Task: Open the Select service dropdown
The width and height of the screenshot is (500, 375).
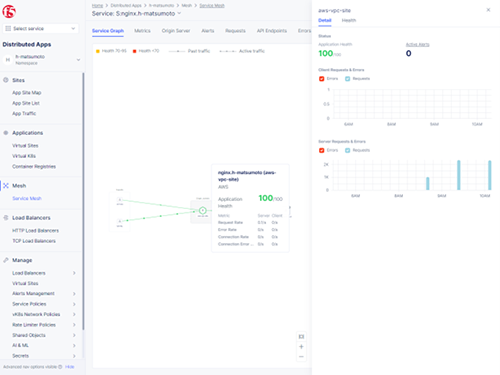Action: tap(41, 28)
